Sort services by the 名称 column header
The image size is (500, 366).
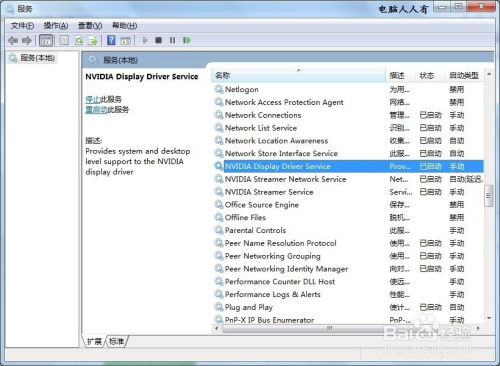coord(298,75)
